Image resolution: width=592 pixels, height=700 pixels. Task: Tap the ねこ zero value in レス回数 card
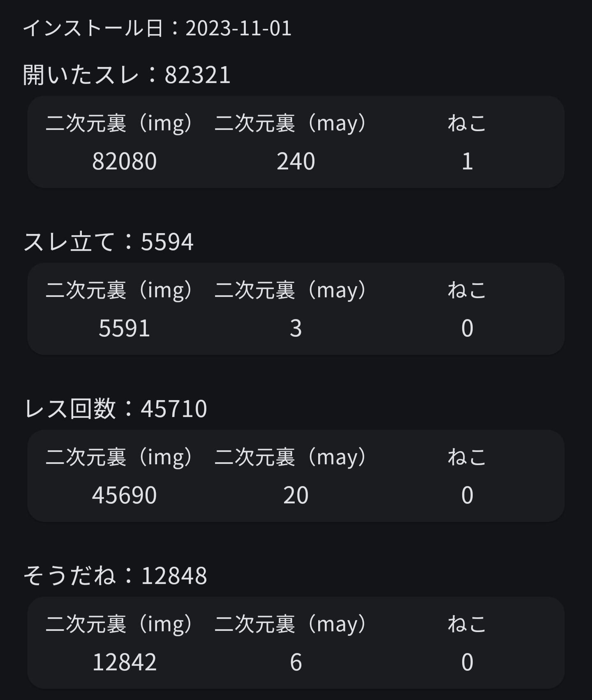pyautogui.click(x=467, y=495)
